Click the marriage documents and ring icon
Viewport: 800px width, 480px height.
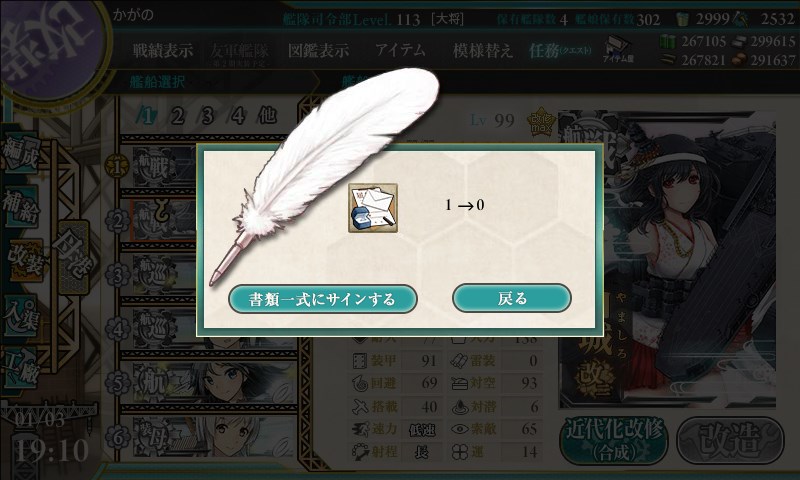point(373,208)
